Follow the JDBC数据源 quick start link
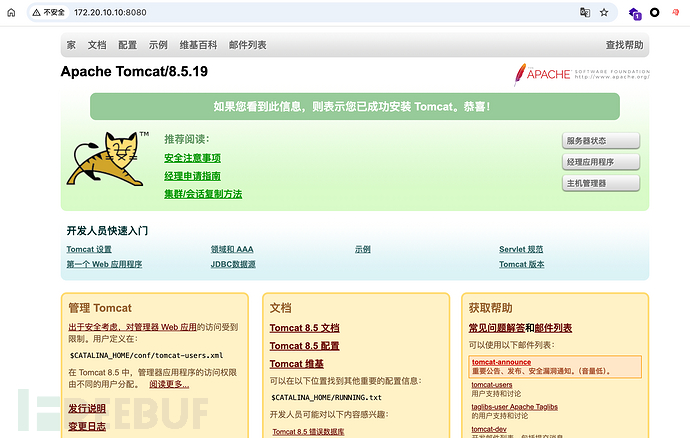Screen dimensions: 690x438 click(x=233, y=265)
